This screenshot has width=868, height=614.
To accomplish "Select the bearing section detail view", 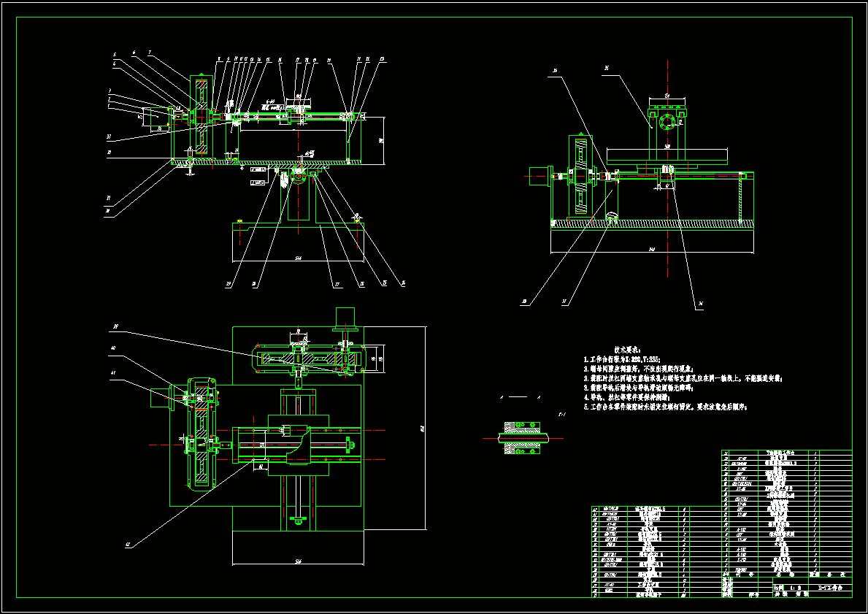I will (523, 439).
